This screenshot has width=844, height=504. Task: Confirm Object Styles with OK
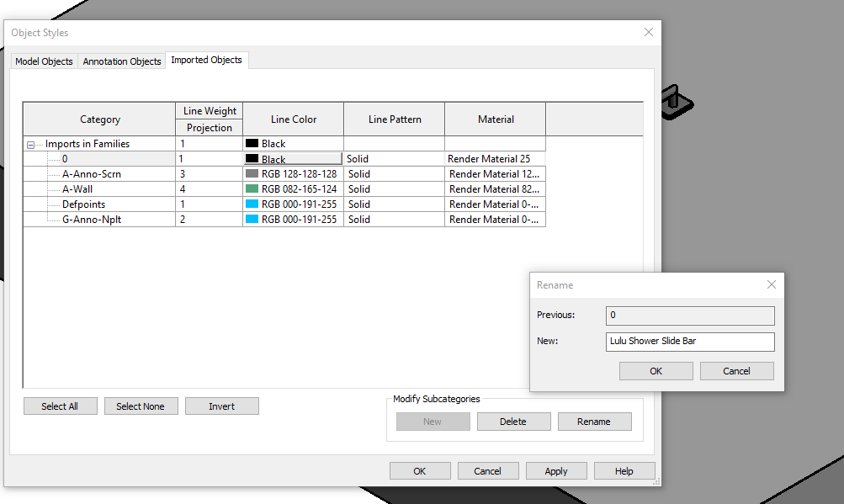click(420, 471)
